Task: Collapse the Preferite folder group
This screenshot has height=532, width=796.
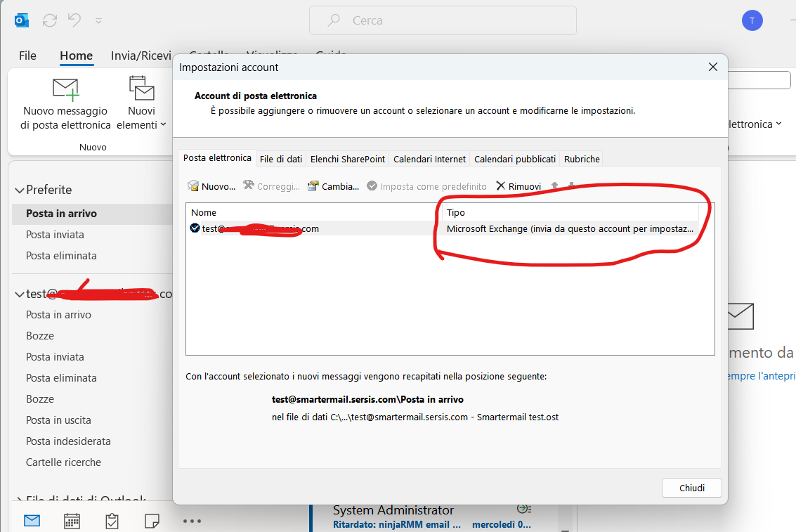Action: tap(19, 190)
